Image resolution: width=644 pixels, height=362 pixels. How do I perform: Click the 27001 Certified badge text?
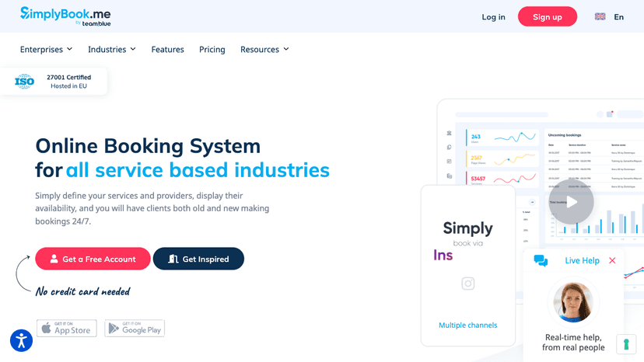click(68, 77)
